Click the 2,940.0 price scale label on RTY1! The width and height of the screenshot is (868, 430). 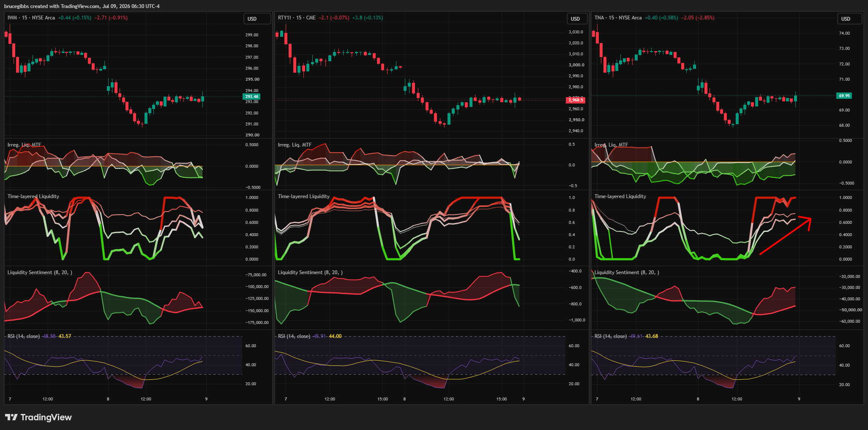(576, 131)
